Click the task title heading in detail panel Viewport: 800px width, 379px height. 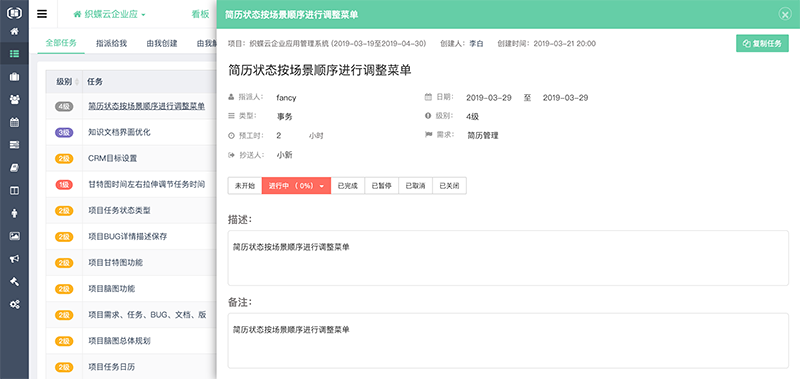tap(319, 70)
